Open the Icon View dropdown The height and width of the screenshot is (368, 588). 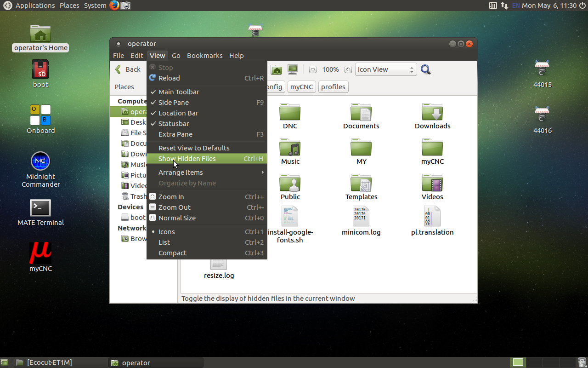(x=386, y=69)
